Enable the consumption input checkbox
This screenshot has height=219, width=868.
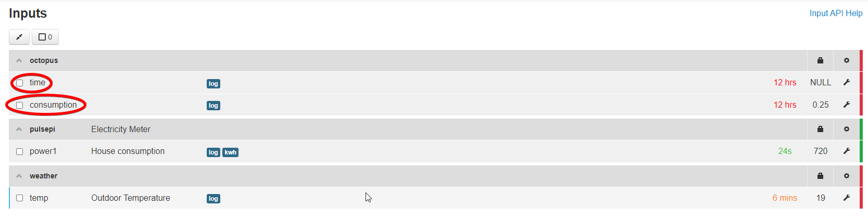19,105
